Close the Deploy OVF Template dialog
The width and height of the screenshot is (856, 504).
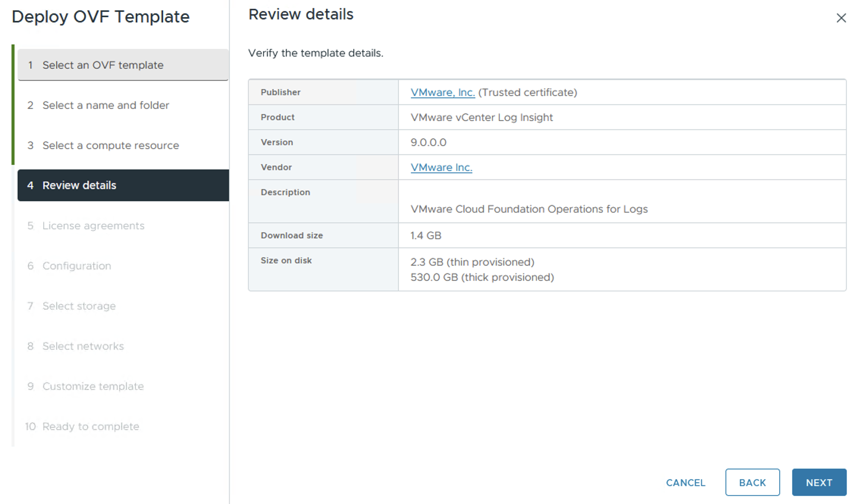841,18
